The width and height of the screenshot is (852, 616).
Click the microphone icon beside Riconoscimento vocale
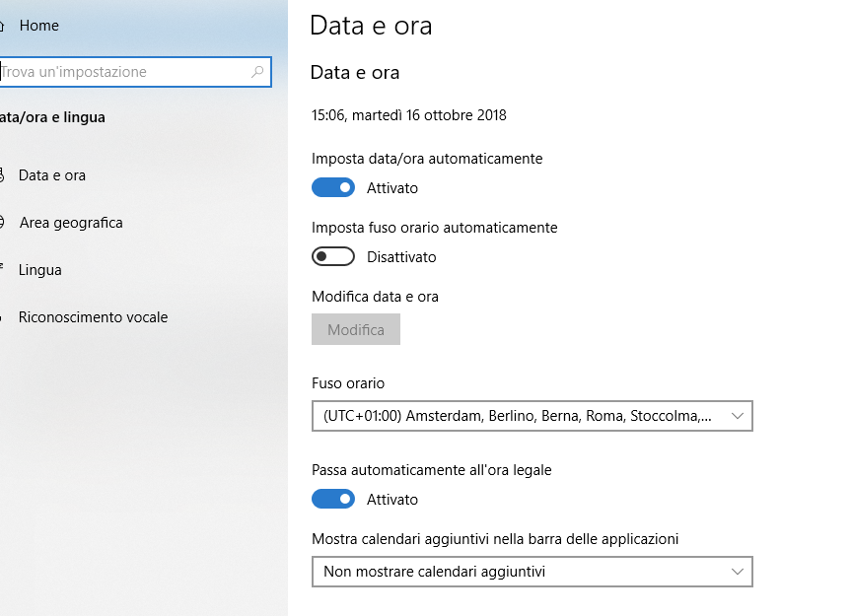click(x=2, y=317)
